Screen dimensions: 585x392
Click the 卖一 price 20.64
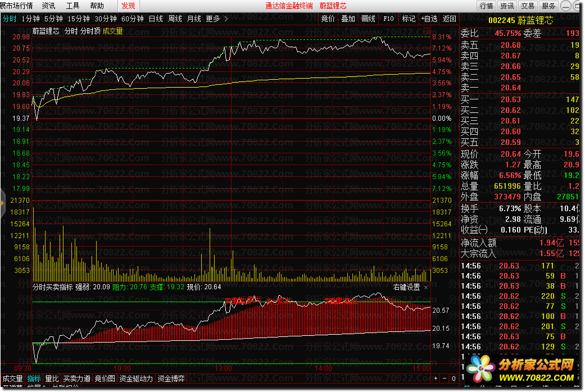click(510, 88)
